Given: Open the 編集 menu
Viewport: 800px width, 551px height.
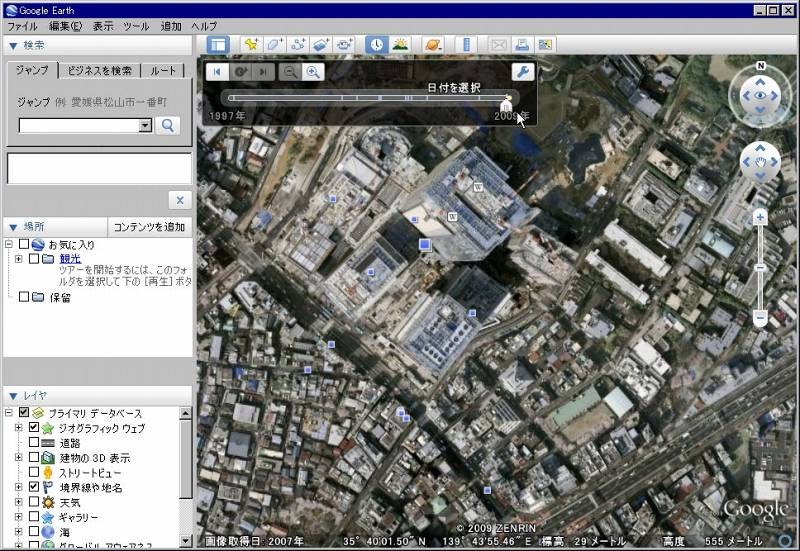Looking at the screenshot, I should pos(65,26).
